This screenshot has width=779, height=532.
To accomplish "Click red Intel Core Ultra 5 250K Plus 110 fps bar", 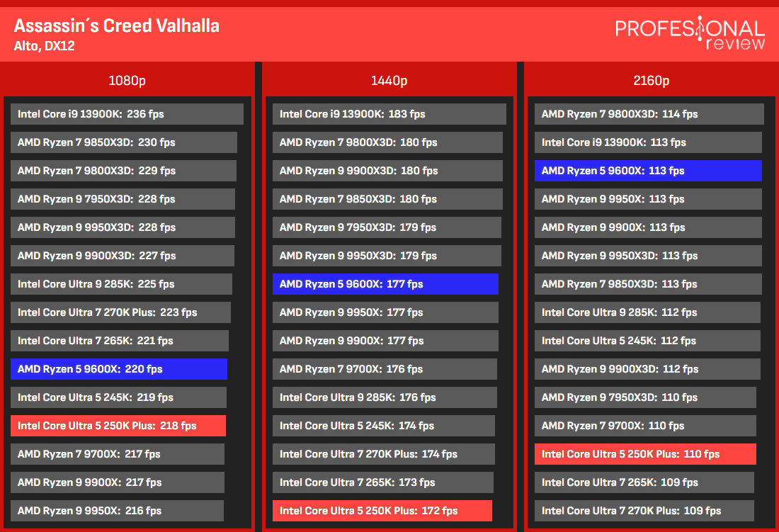I will pos(645,453).
